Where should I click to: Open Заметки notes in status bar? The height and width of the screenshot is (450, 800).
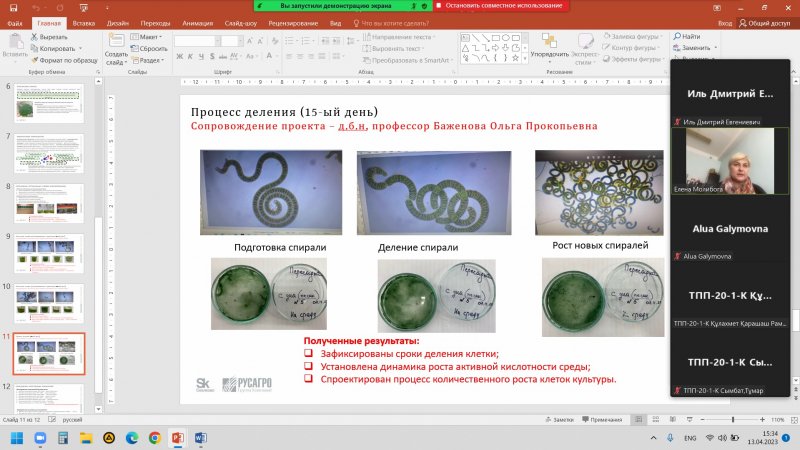[x=560, y=419]
